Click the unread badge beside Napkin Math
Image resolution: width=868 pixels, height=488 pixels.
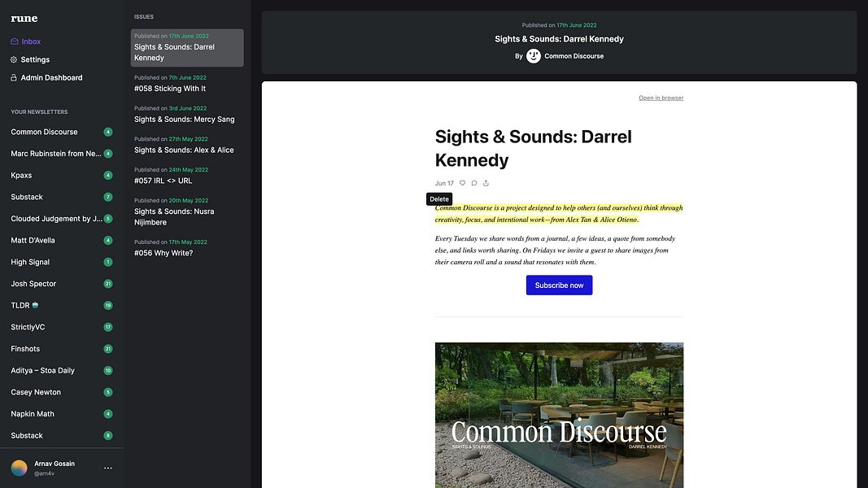[108, 414]
